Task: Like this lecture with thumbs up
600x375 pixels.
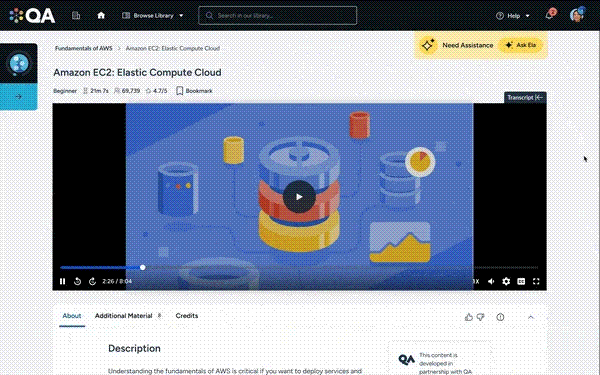Action: coord(468,317)
